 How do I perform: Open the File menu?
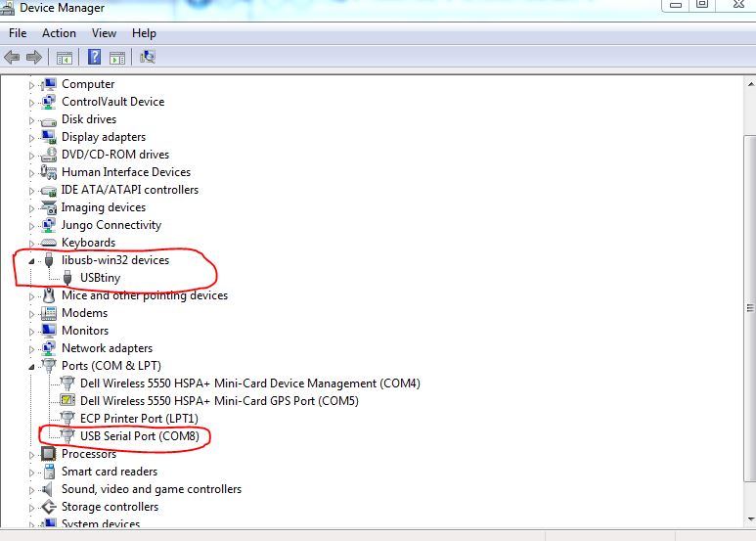point(18,33)
